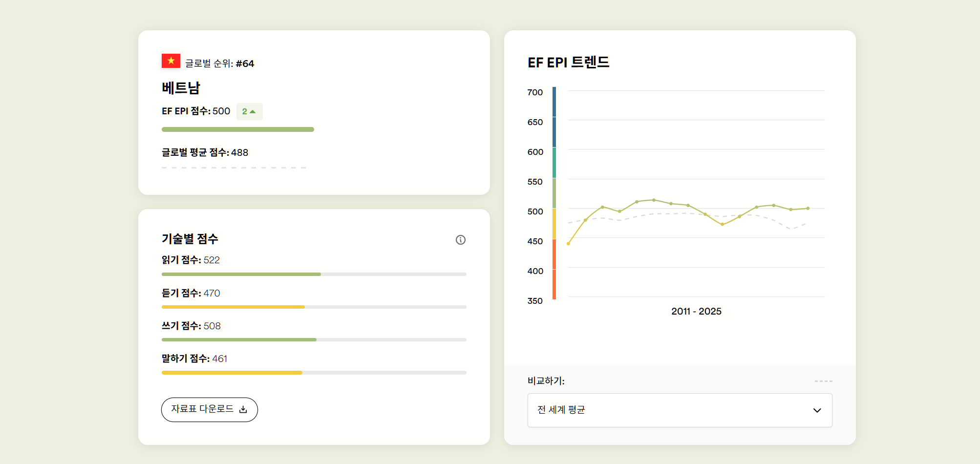Download the fact sheet via 자료표 다운로드
Image resolution: width=980 pixels, height=464 pixels.
(209, 409)
